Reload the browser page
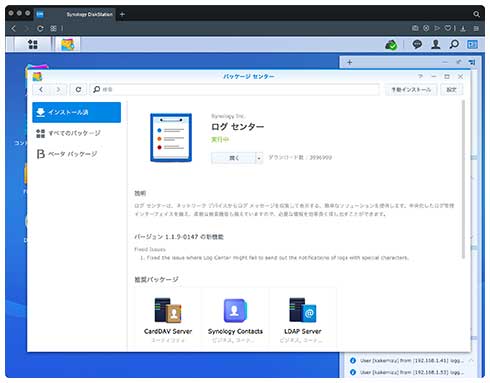 [40, 28]
